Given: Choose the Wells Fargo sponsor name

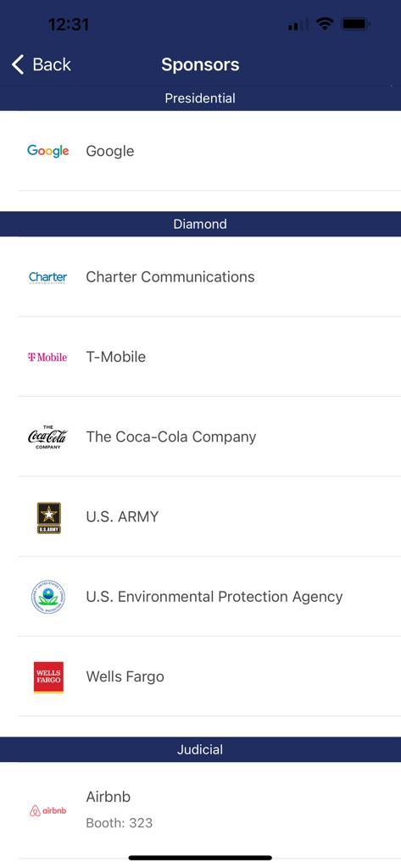Looking at the screenshot, I should tap(125, 676).
